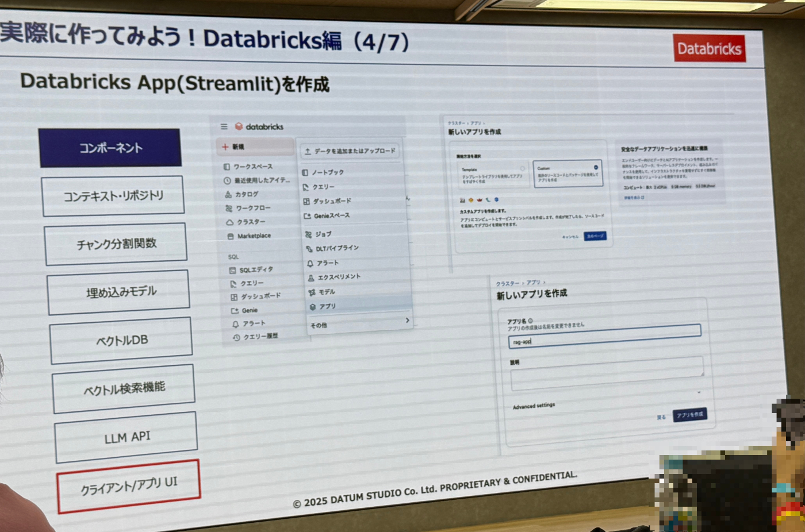Image resolution: width=805 pixels, height=532 pixels.
Task: Click the Genieスペース icon in new menu
Action: pyautogui.click(x=307, y=216)
